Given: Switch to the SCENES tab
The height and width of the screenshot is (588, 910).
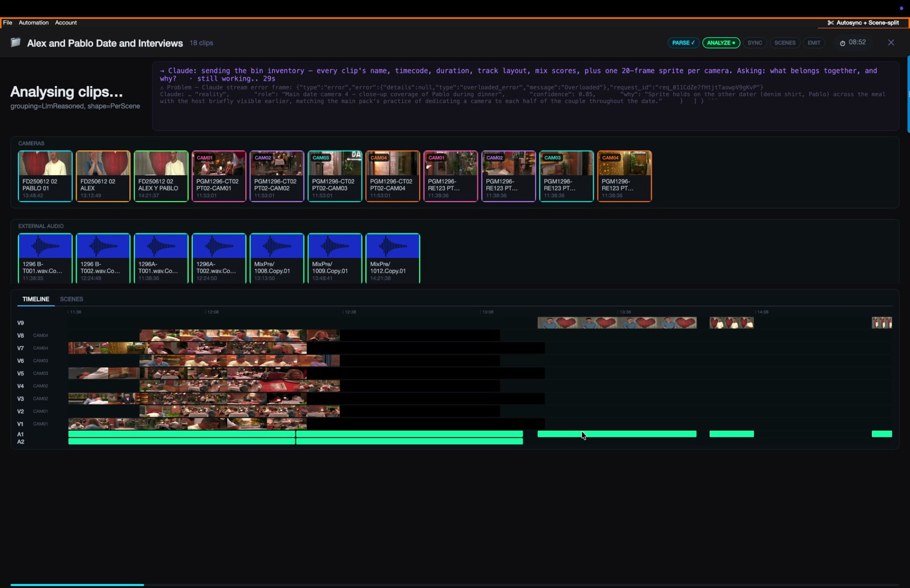Looking at the screenshot, I should 71,299.
